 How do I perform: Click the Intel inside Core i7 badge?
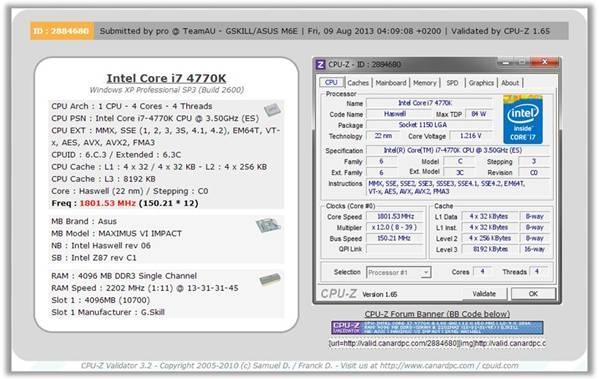523,119
